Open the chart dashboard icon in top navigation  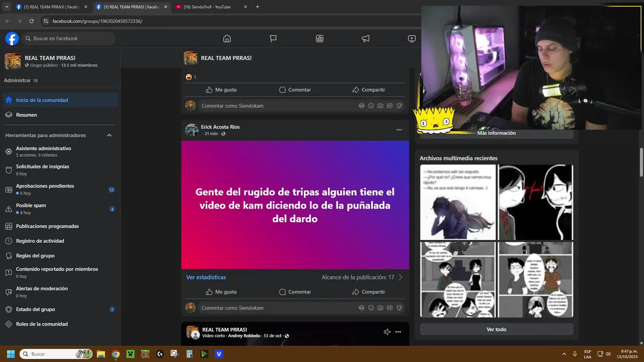click(x=319, y=39)
